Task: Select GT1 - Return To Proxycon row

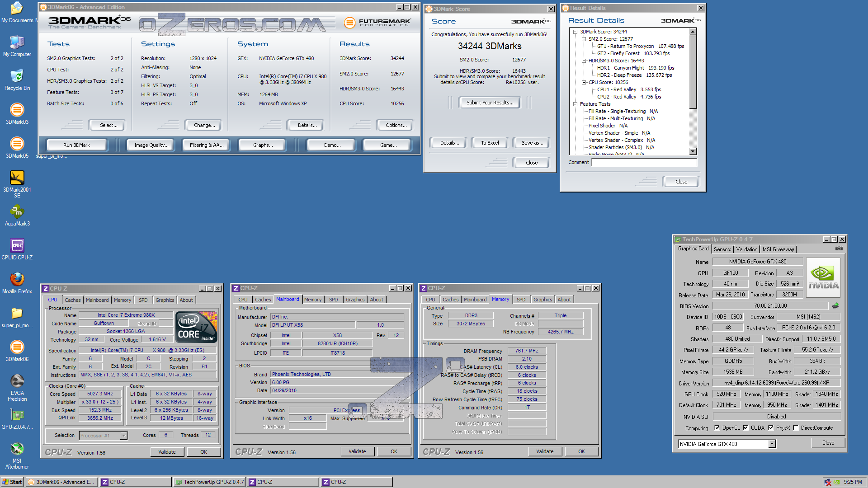Action: pos(641,46)
